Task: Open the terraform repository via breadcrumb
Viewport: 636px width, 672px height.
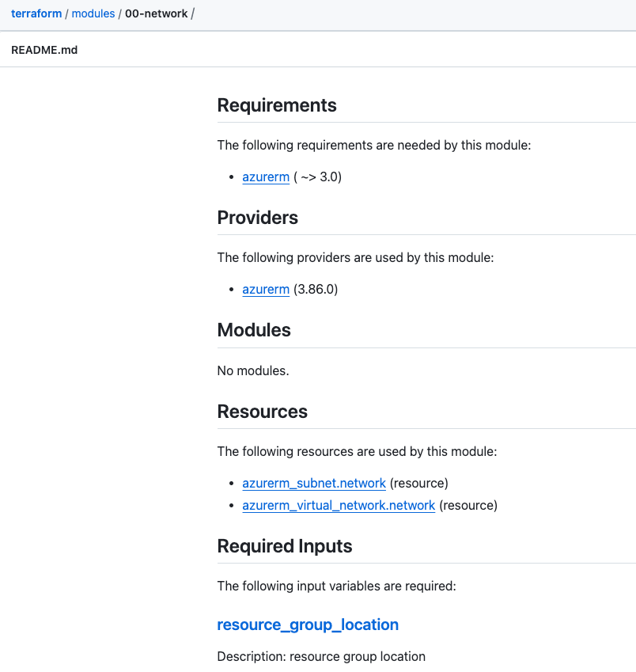Action: (x=35, y=13)
